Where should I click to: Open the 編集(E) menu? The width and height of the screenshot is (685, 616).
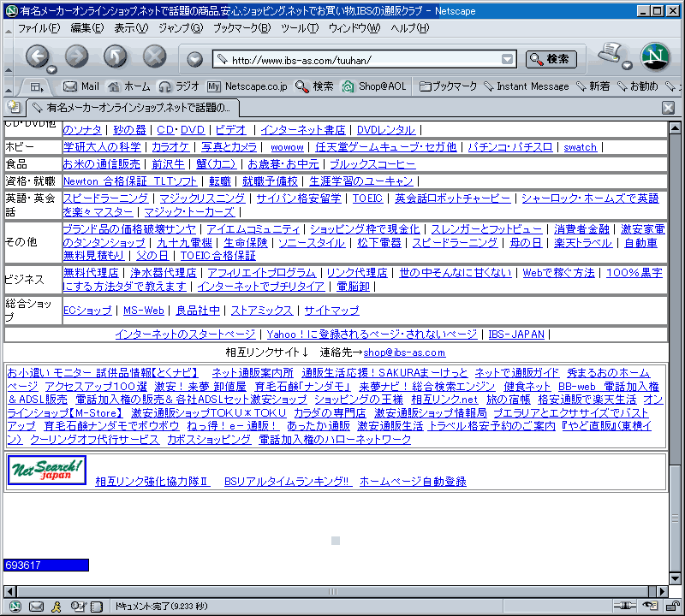pos(87,28)
